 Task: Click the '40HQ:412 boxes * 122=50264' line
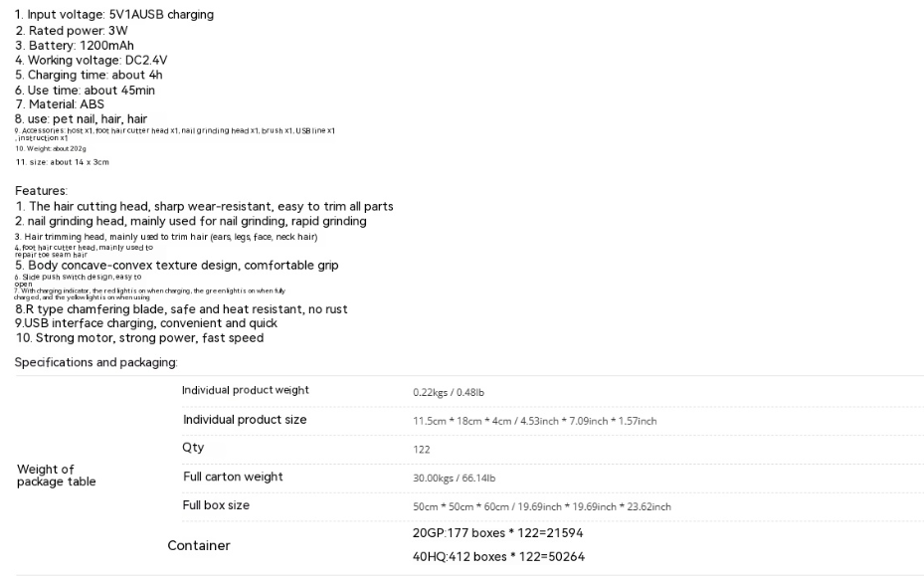pyautogui.click(x=498, y=557)
